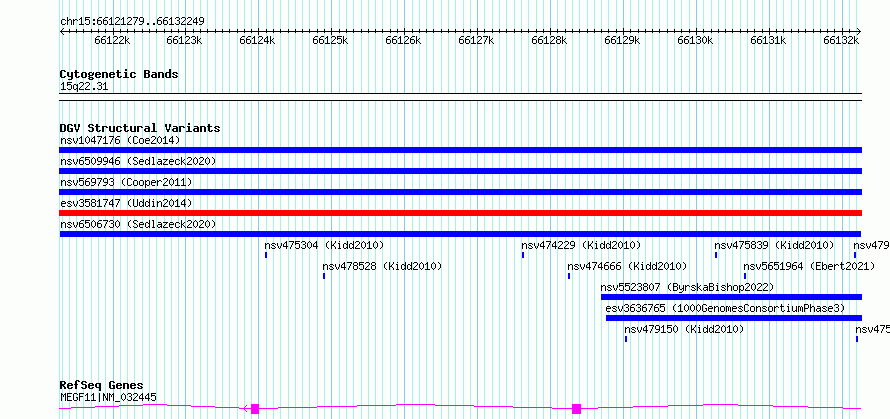Screen dimensions: 890x419
Task: Click the 66124k ruler label
Action: pyautogui.click(x=258, y=40)
